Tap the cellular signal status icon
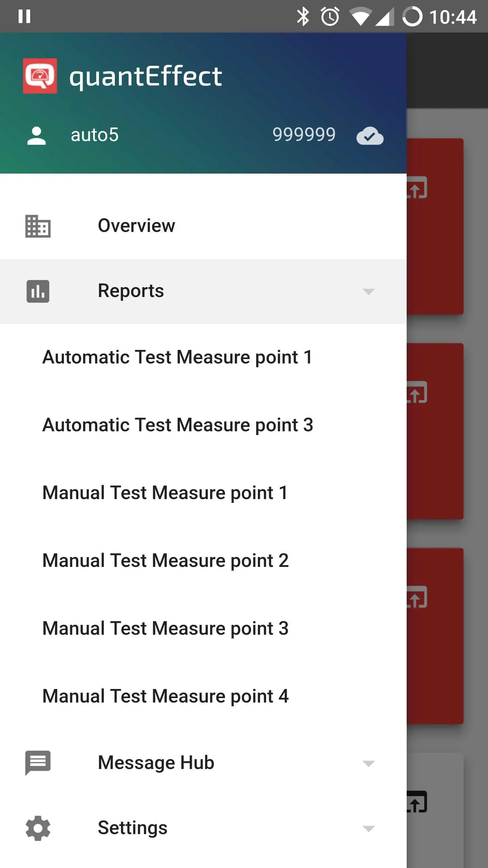Viewport: 488px width, 868px height. (x=384, y=17)
